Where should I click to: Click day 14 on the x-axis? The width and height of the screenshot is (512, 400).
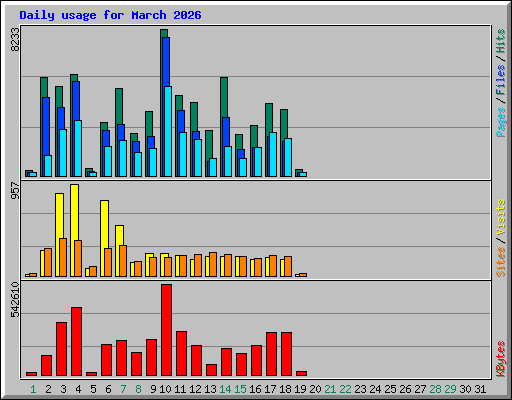click(x=225, y=389)
